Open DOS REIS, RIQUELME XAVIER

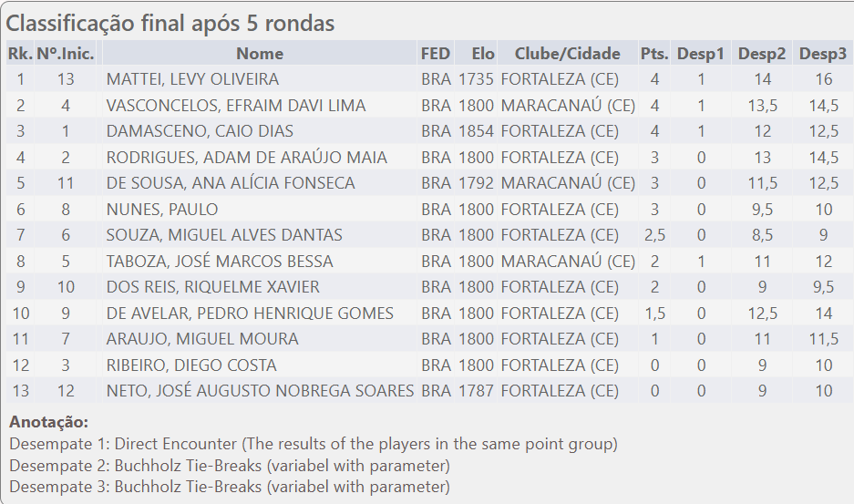[x=213, y=287]
